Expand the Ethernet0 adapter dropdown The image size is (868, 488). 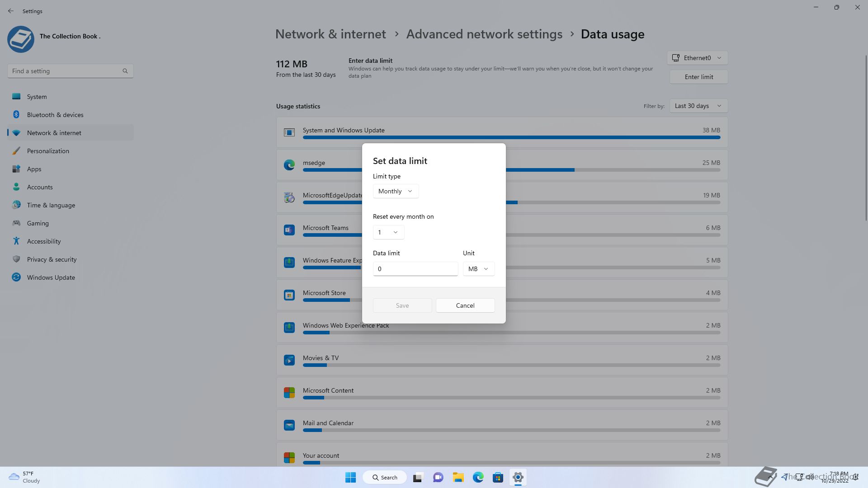pos(697,58)
